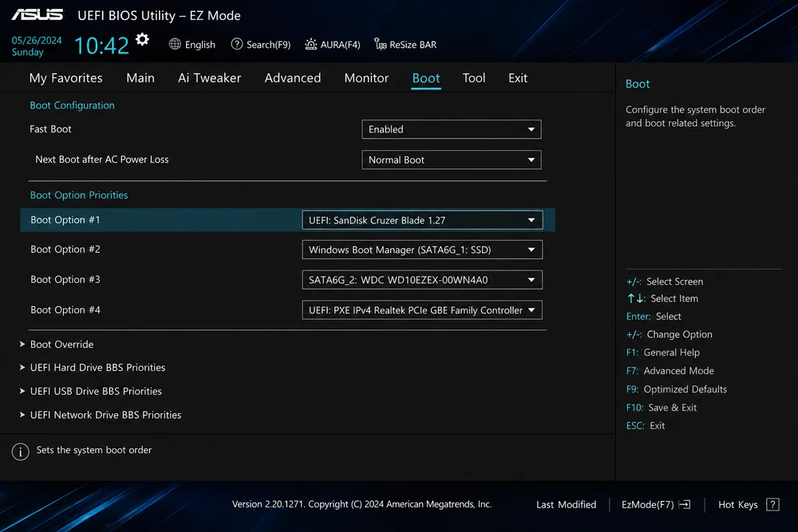This screenshot has width=798, height=532.
Task: Open the My Favorites tab
Action: coord(65,78)
